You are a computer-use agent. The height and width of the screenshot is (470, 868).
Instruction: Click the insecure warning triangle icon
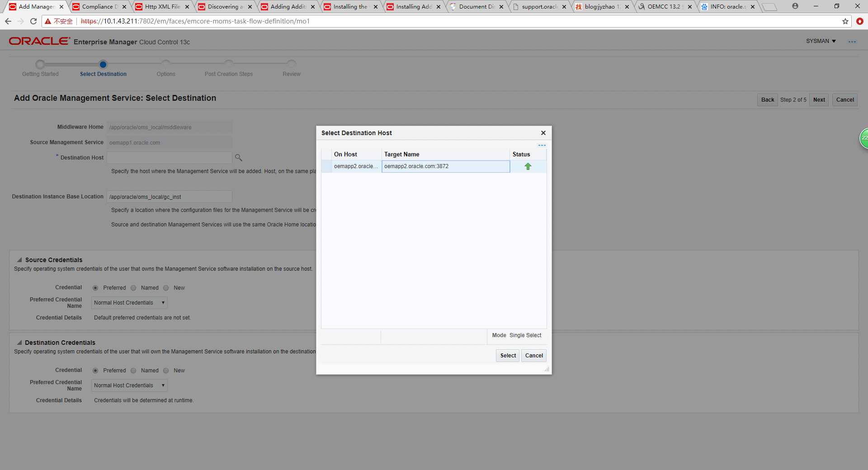click(x=48, y=21)
